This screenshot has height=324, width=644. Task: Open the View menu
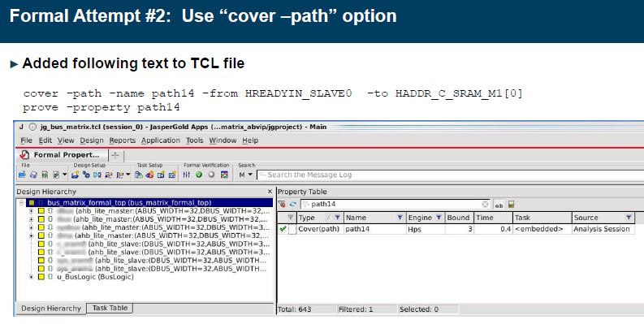[x=66, y=140]
